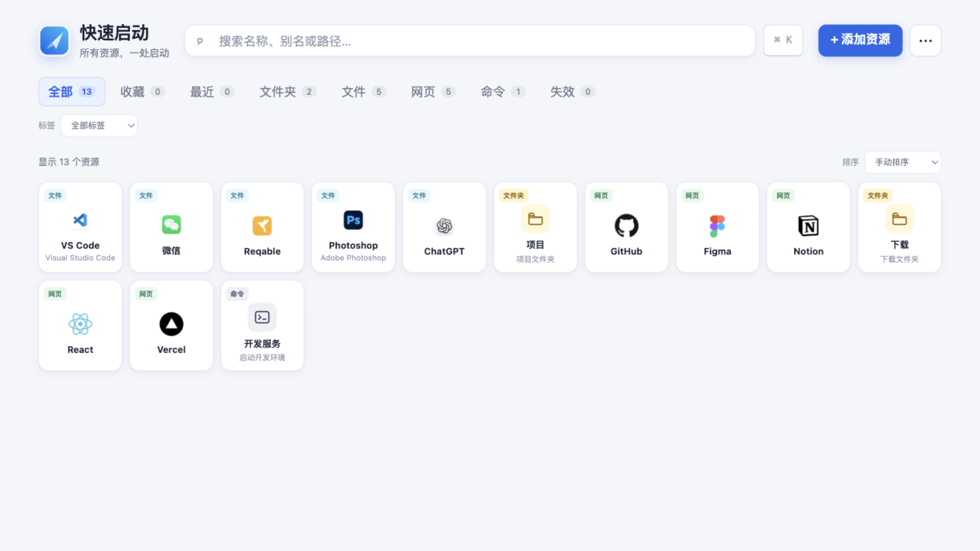The width and height of the screenshot is (980, 551).
Task: Open the GitHub octocat icon
Action: 626,225
